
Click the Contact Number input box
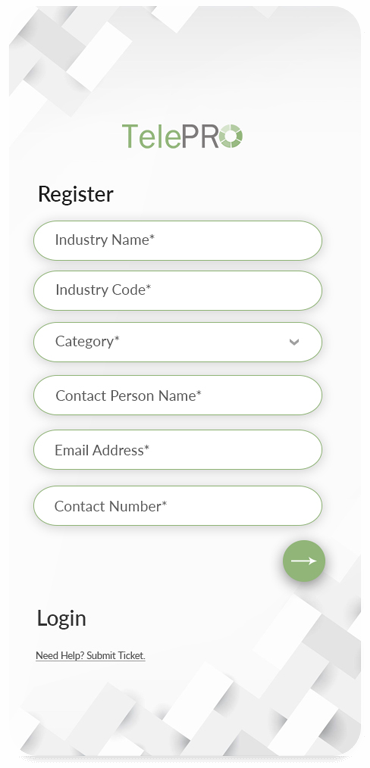pyautogui.click(x=178, y=506)
